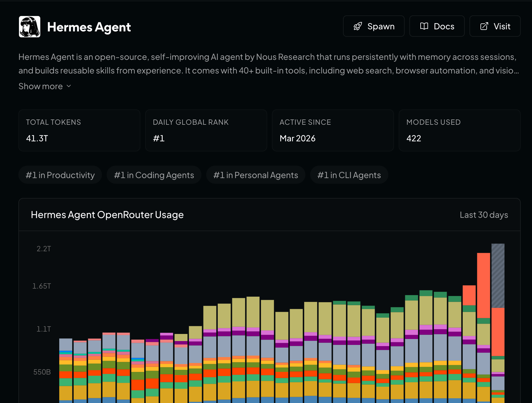Open the Docs button
Screen dimensions: 532x403
(437, 26)
